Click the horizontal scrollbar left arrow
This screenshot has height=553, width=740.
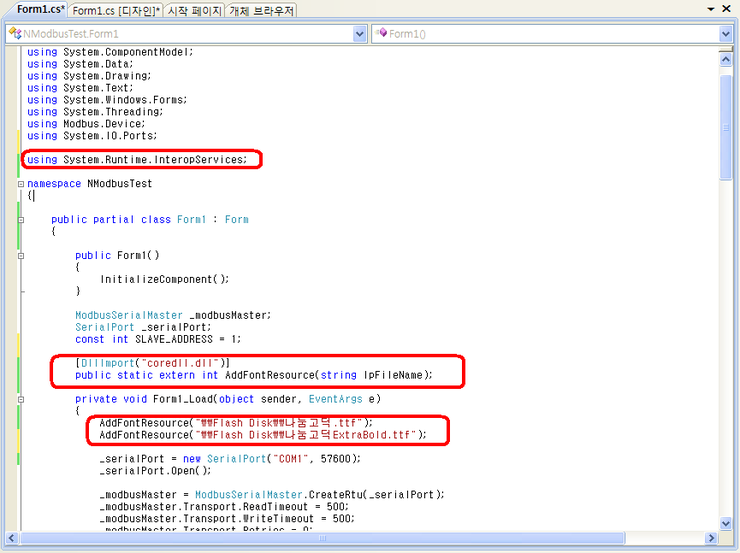11,538
